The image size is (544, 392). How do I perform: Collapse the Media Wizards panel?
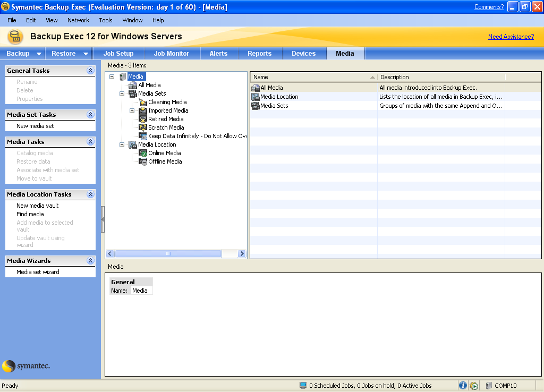coord(90,260)
